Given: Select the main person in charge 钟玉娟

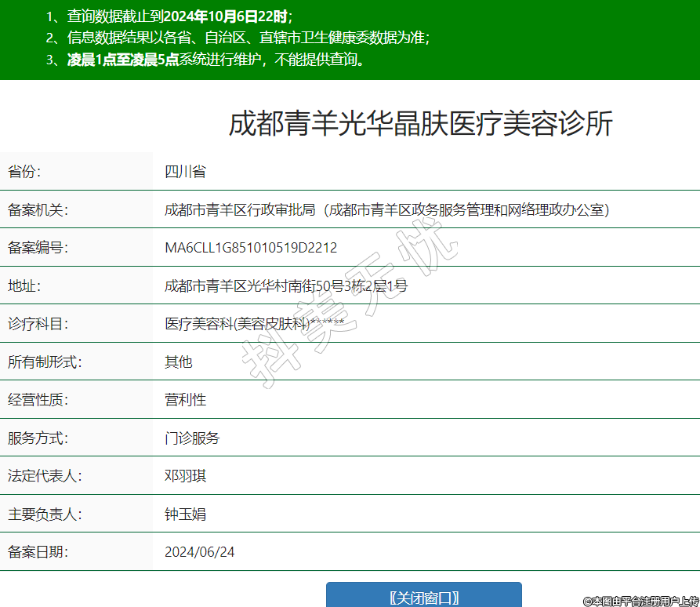Looking at the screenshot, I should 185,514.
